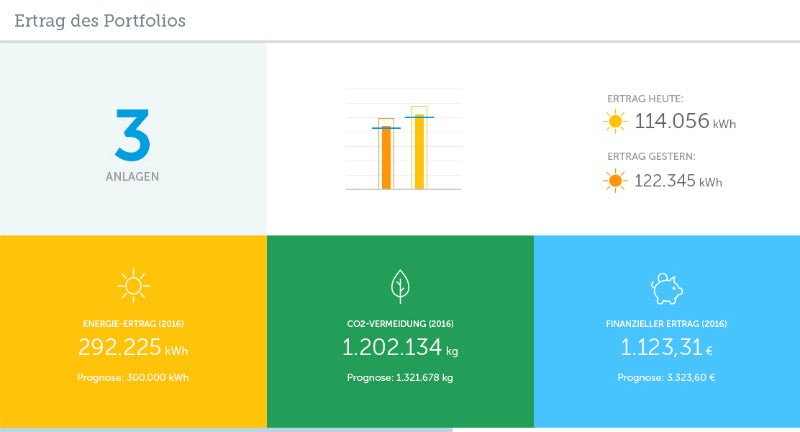This screenshot has height=432, width=800.
Task: Click the 1.202.134 kg value
Action: [x=400, y=347]
